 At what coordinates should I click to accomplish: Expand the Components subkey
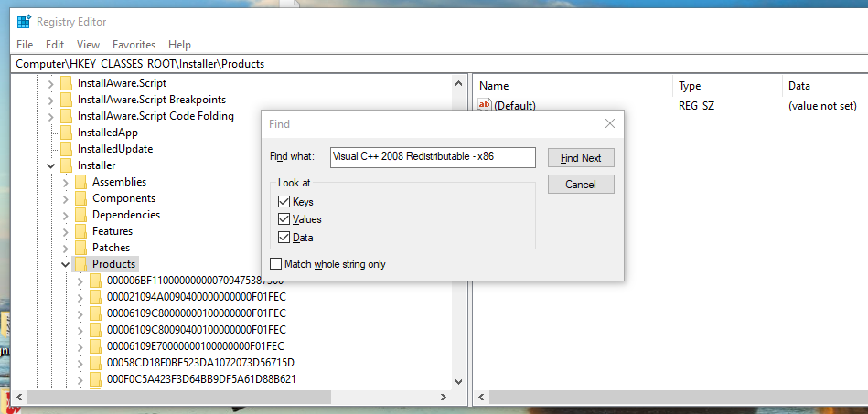click(65, 198)
